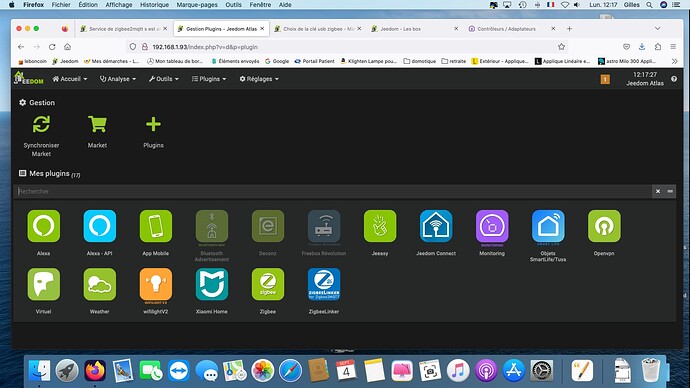Image resolution: width=690 pixels, height=388 pixels.
Task: Open the Alexa plugin
Action: point(44,226)
